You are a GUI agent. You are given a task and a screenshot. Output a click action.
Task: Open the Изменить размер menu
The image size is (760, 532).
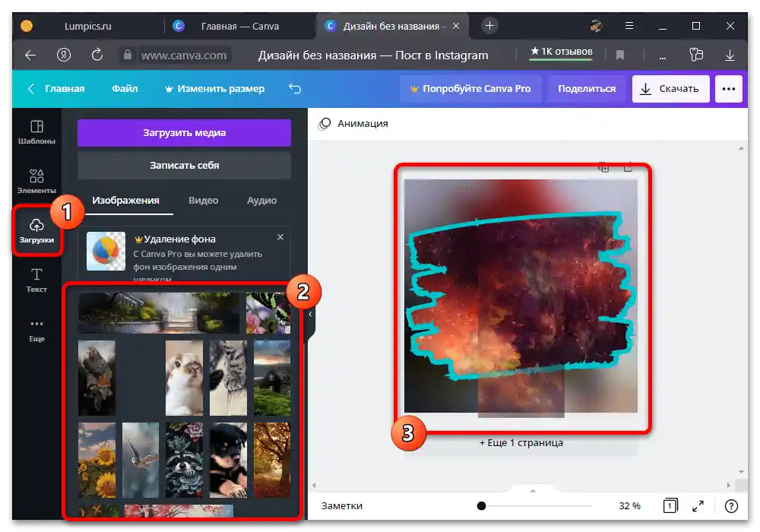point(215,89)
